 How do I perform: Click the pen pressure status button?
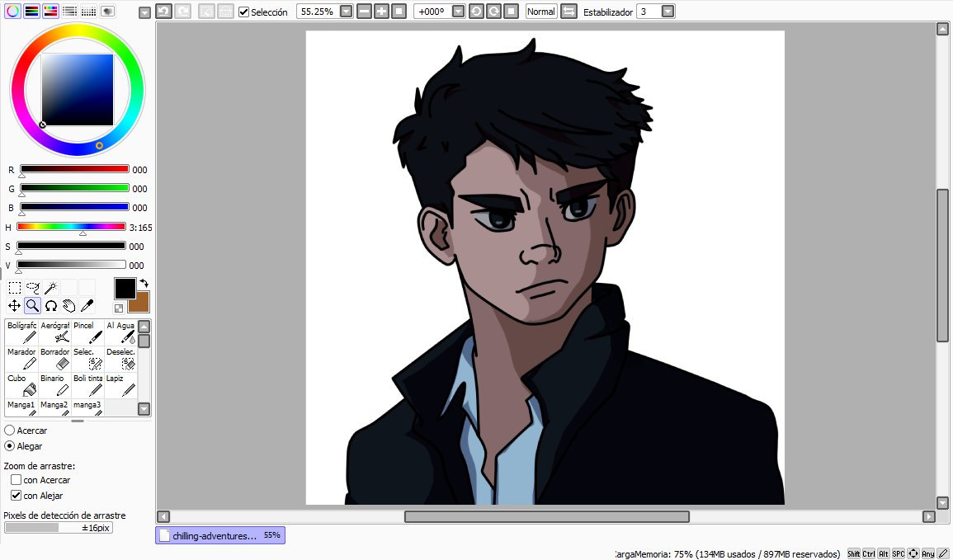click(943, 553)
